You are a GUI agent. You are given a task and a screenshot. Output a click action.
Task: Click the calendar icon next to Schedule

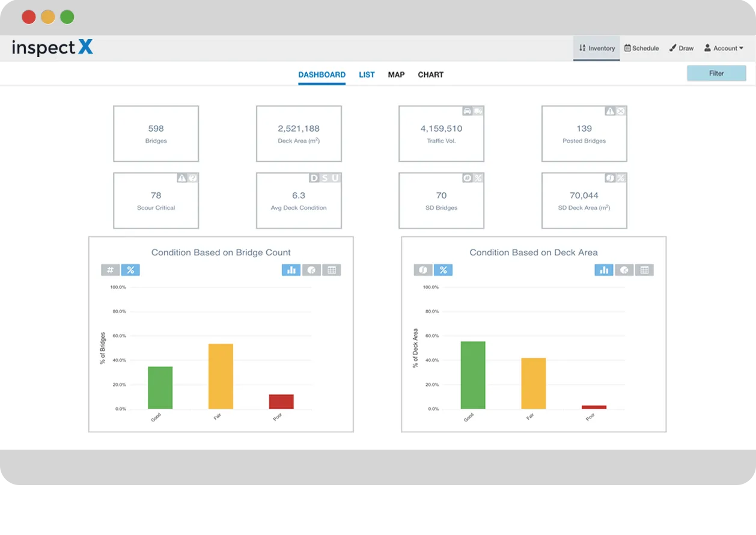(627, 48)
